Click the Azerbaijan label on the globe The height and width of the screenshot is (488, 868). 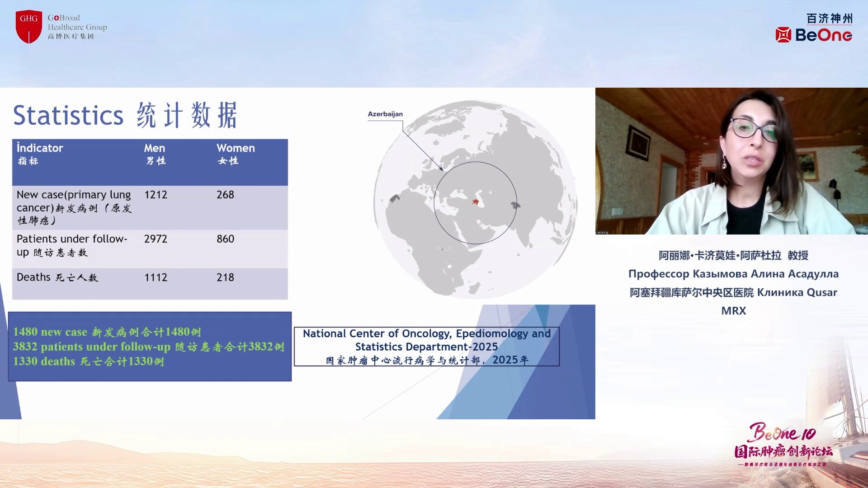(385, 114)
